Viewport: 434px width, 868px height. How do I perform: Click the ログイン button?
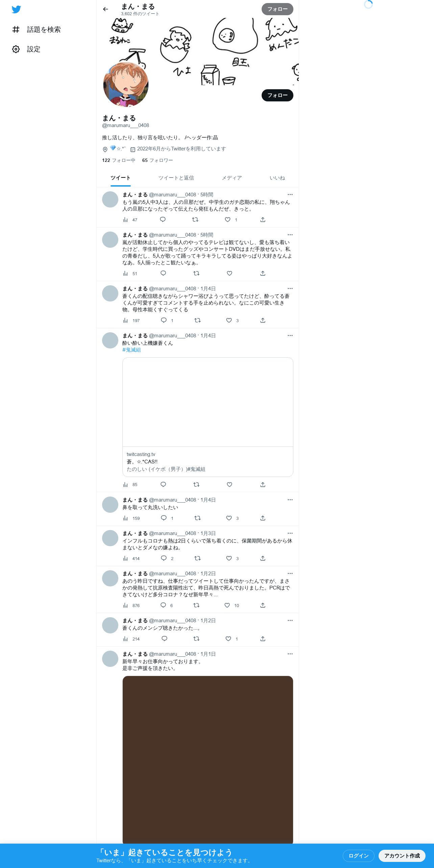pos(359,856)
